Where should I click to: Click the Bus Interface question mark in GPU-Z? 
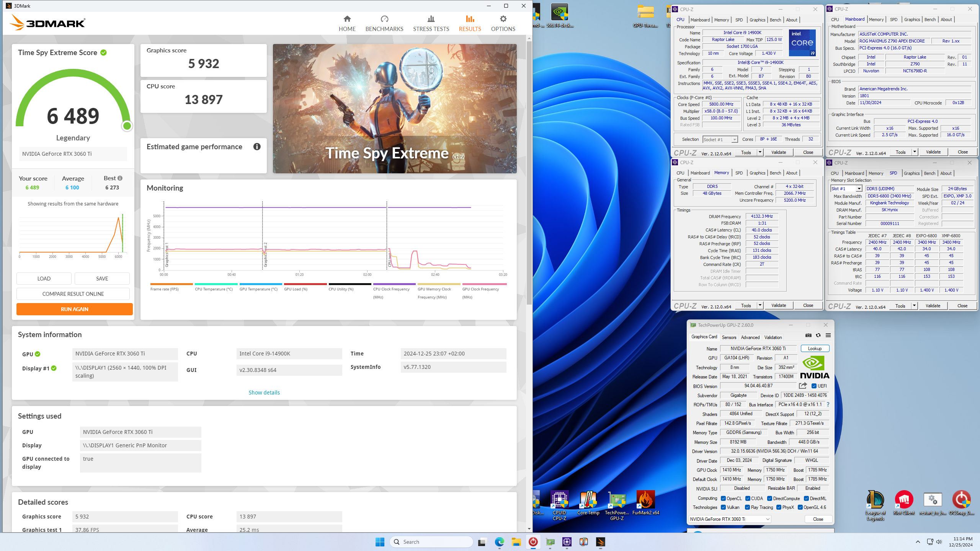point(828,404)
